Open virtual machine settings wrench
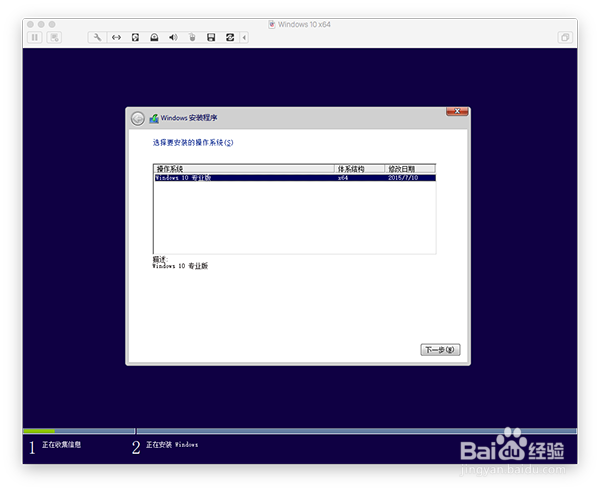The width and height of the screenshot is (600, 491). [97, 37]
